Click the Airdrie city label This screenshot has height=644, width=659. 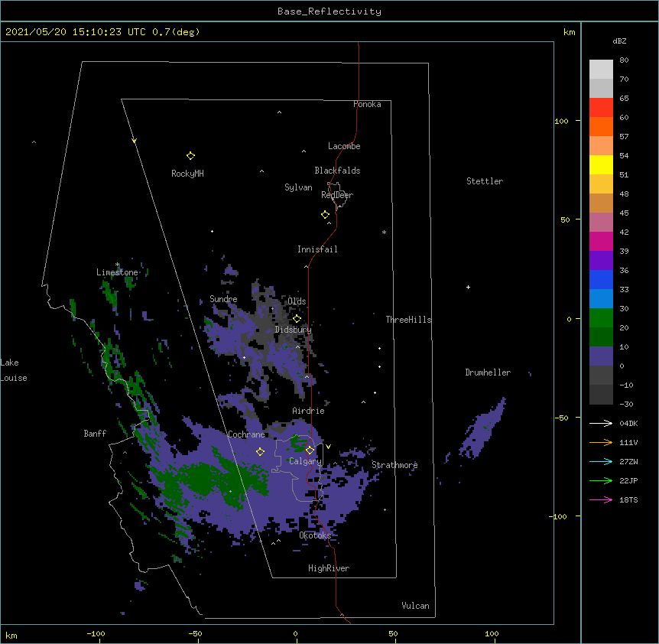click(309, 411)
